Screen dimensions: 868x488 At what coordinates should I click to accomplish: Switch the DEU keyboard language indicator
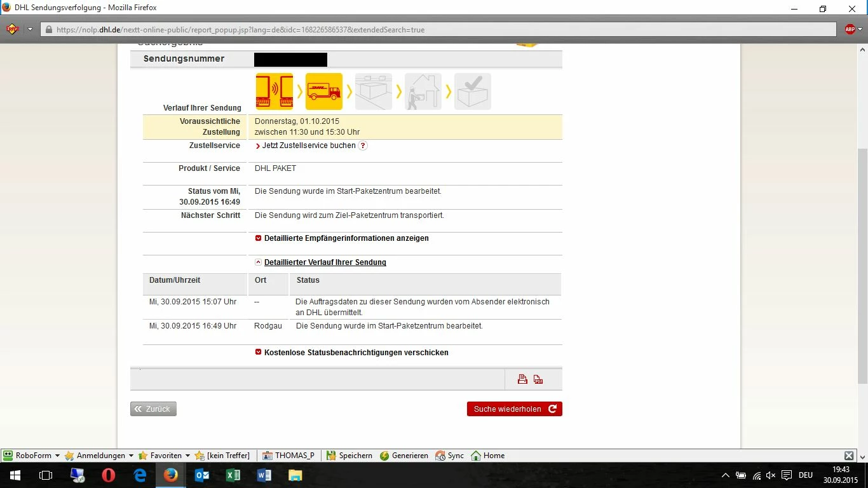tap(806, 475)
